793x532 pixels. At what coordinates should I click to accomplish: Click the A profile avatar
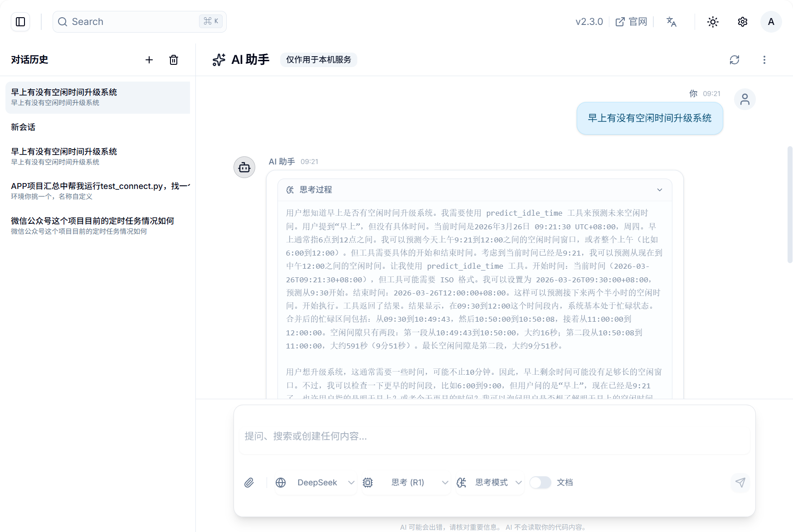771,22
